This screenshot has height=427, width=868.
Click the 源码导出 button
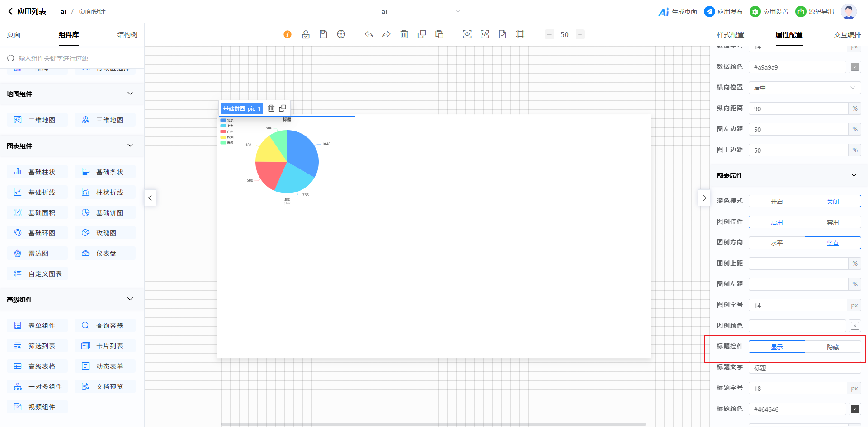pos(815,12)
